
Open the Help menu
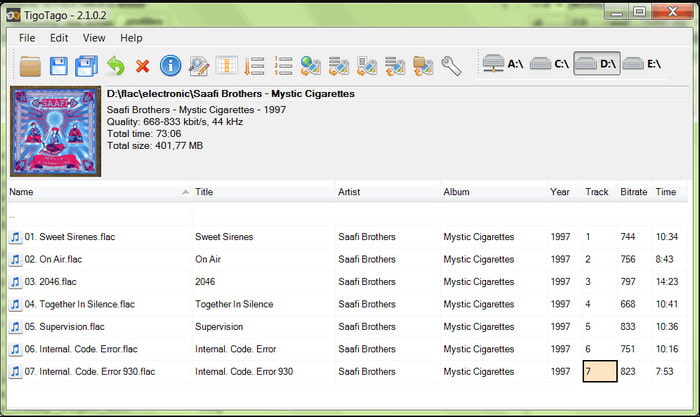point(131,38)
